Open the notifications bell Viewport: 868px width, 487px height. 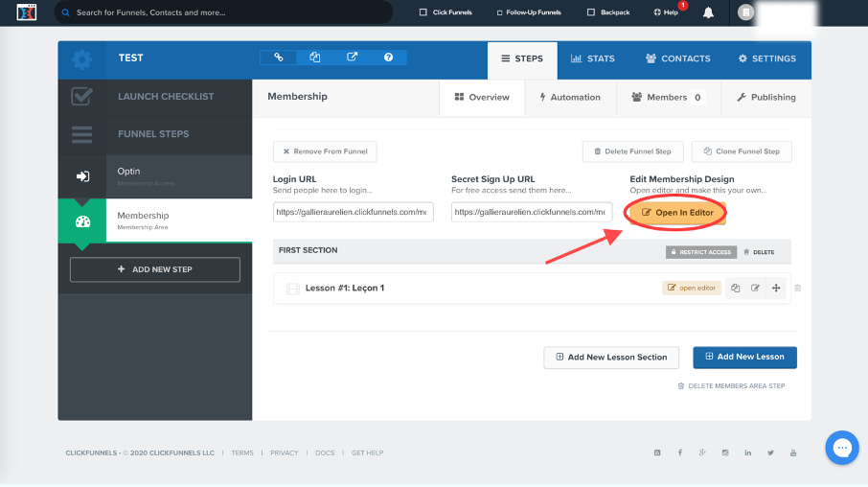708,12
